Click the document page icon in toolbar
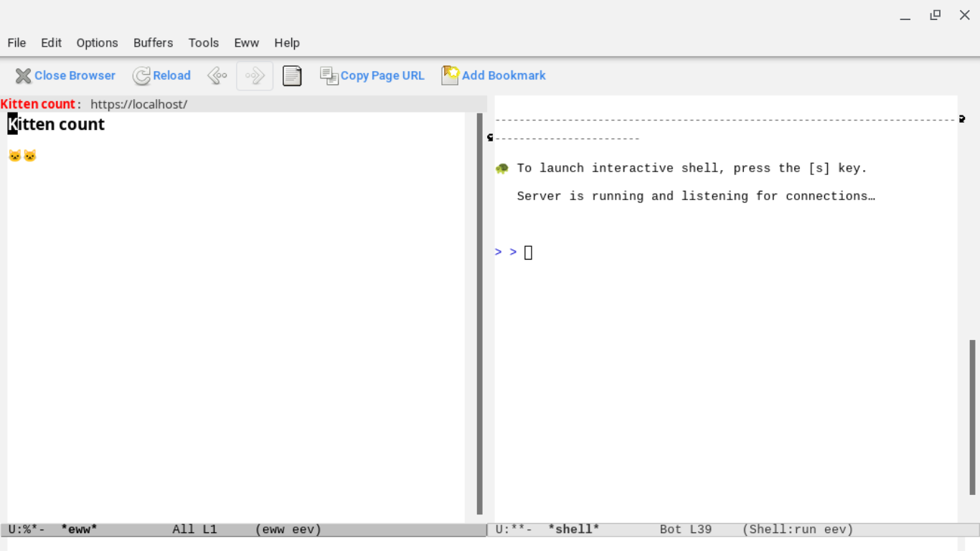 292,75
